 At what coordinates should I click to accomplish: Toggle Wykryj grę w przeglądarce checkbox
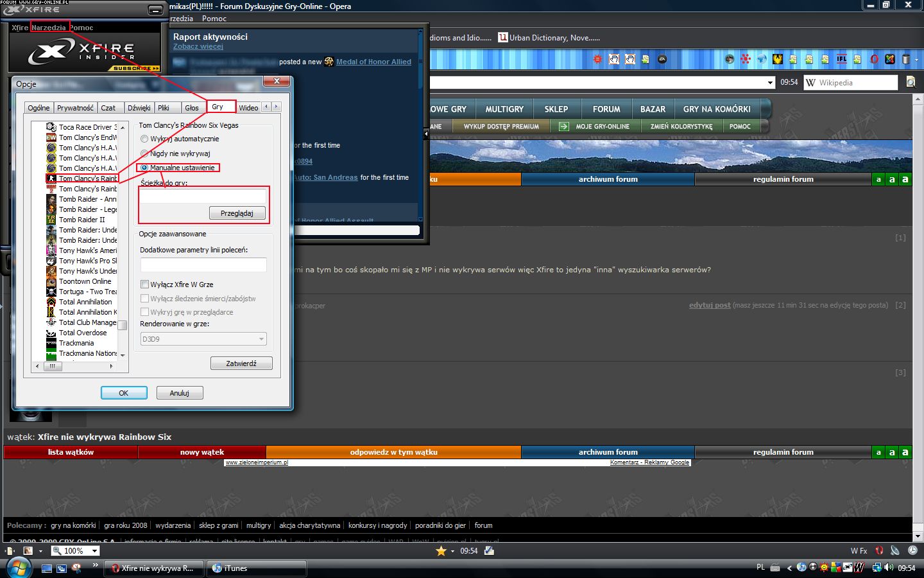pyautogui.click(x=144, y=312)
